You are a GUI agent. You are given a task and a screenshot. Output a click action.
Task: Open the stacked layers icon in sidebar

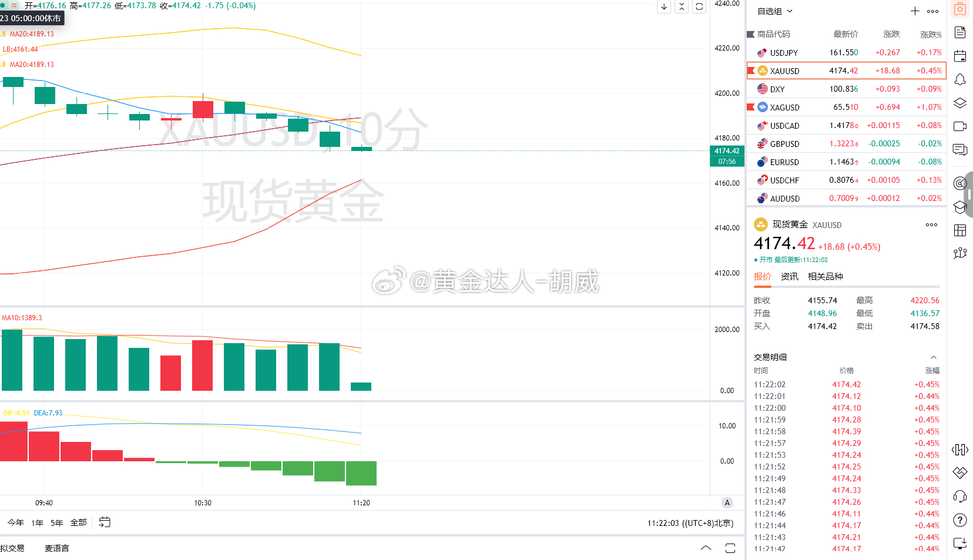[960, 103]
